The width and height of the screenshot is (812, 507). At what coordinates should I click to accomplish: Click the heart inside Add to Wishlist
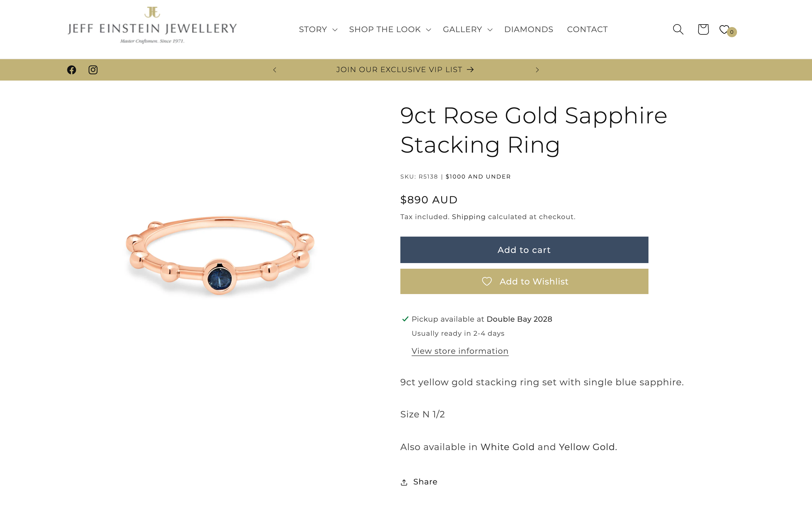click(x=487, y=281)
